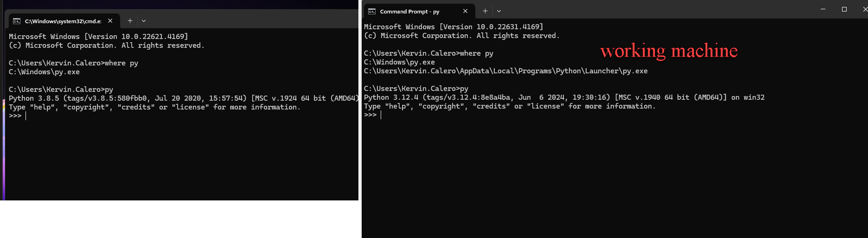Click the terminal icon on the Command Prompt - py tab

372,11
